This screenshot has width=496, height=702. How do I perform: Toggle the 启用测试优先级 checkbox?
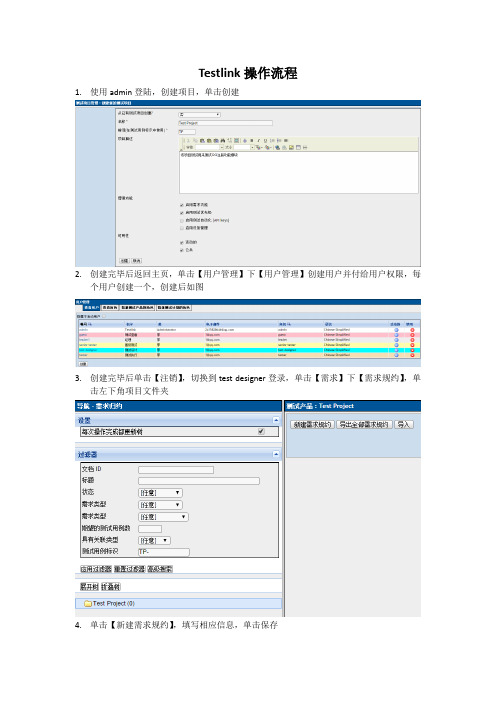click(x=182, y=213)
